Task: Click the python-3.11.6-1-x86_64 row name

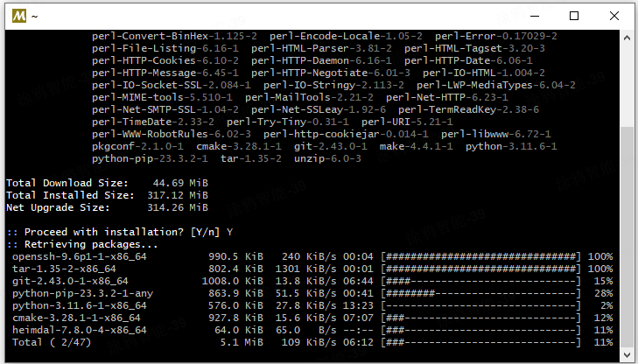Action: pyautogui.click(x=80, y=305)
